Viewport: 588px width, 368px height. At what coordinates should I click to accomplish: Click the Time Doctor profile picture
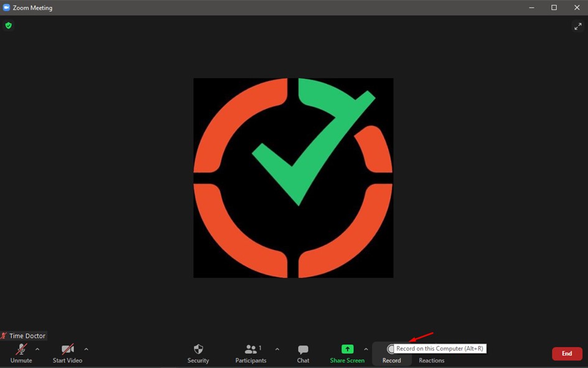(293, 178)
